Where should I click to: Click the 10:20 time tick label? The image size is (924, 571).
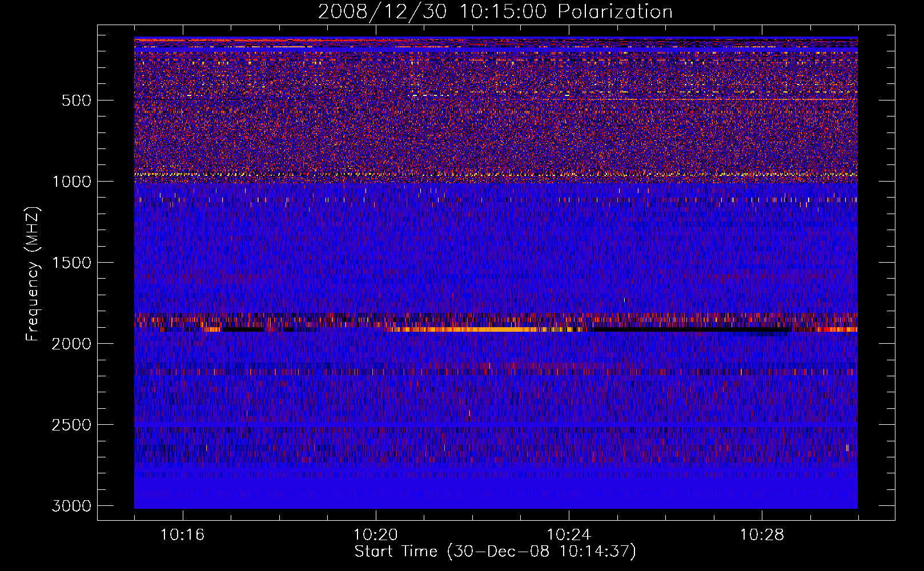tap(376, 535)
